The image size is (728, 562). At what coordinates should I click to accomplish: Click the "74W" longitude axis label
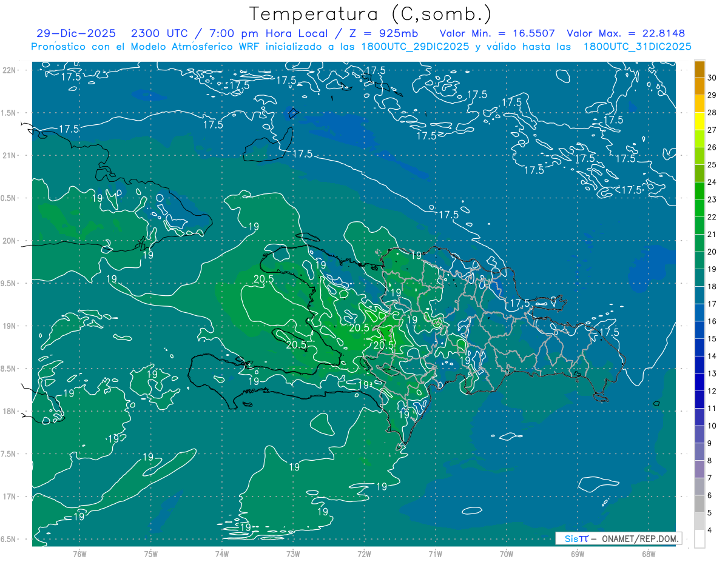pos(222,554)
